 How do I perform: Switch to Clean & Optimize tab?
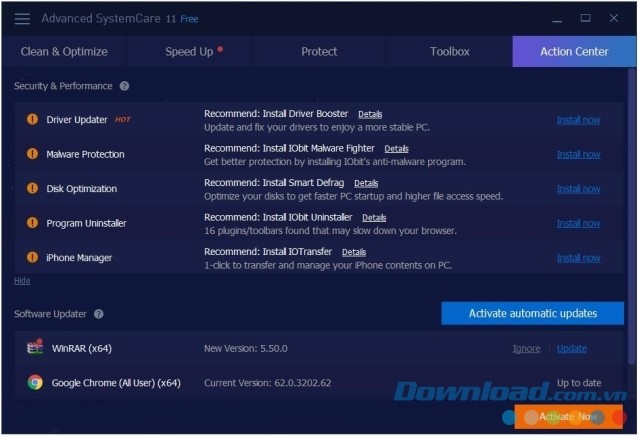coord(64,51)
